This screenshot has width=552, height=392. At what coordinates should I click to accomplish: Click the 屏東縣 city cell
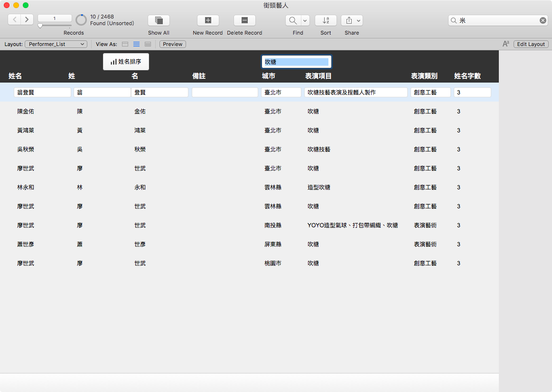point(273,244)
